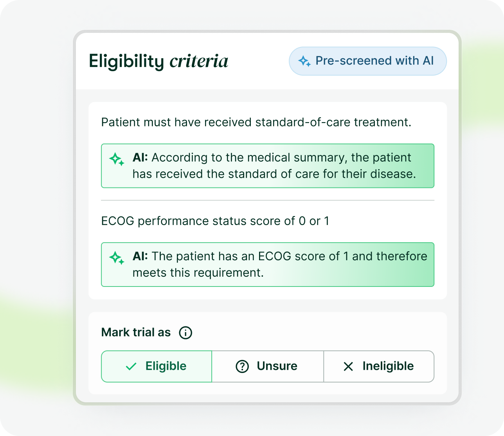Select the Unsure label to mark the trial
This screenshot has height=436, width=504.
[277, 366]
